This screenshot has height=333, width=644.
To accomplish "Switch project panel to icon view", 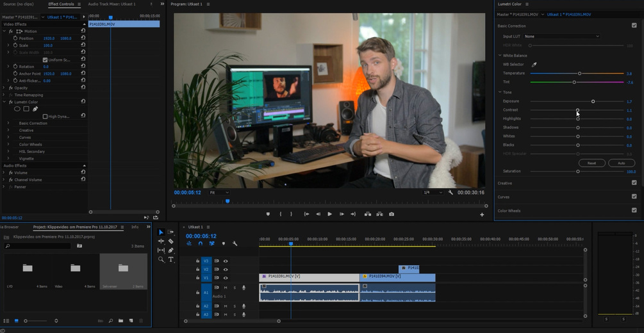I will coord(17,321).
